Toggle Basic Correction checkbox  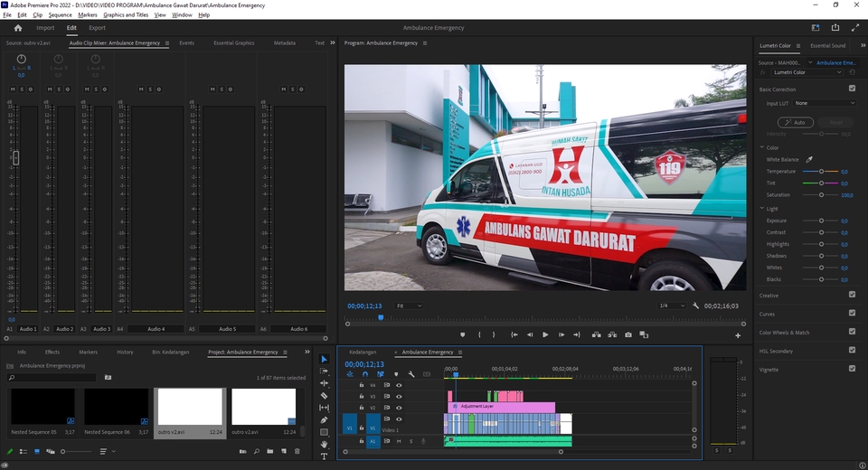pyautogui.click(x=852, y=88)
